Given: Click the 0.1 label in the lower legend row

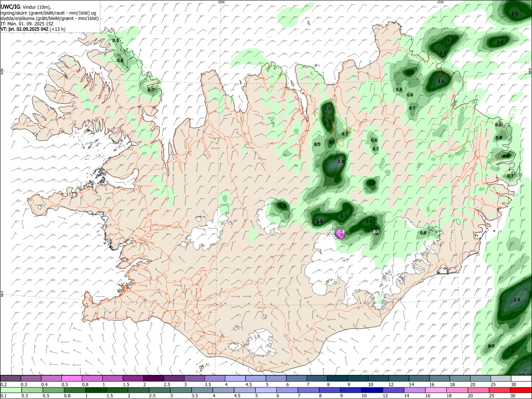Looking at the screenshot, I should click(x=3, y=396).
